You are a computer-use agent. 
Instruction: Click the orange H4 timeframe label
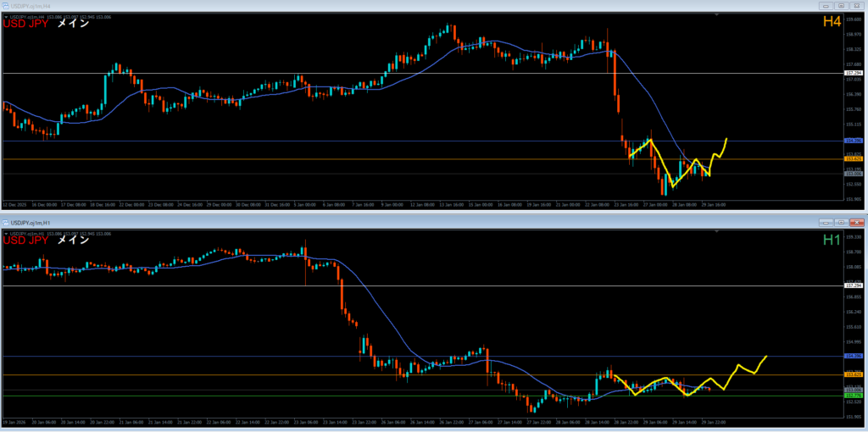(831, 22)
